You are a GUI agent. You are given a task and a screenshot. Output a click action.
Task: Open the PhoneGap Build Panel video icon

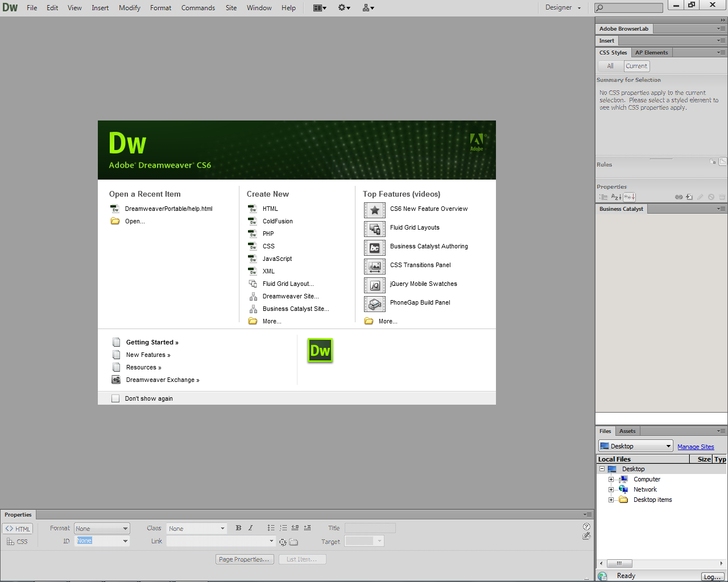[375, 304]
